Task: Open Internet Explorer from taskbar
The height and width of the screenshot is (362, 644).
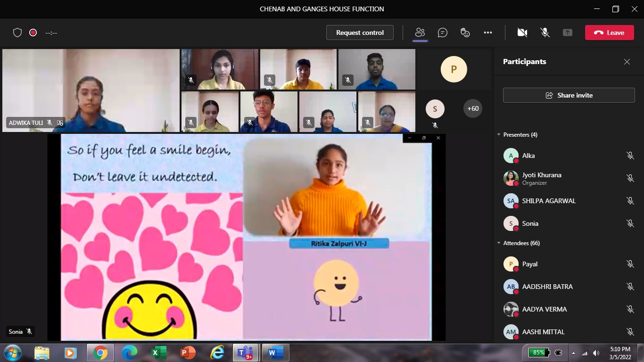Action: point(217,352)
